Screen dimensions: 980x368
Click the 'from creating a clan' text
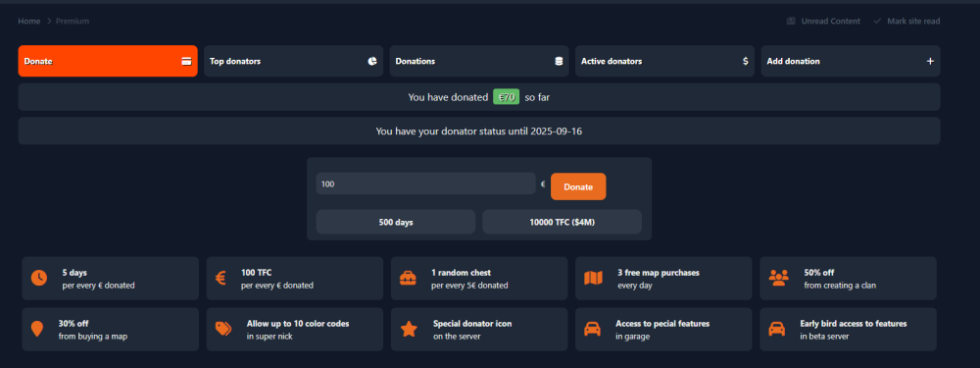[840, 286]
